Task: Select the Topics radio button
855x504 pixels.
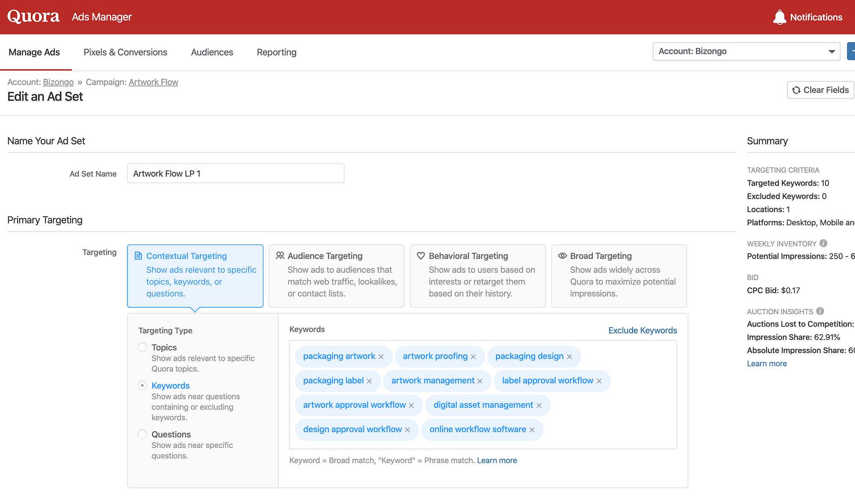Action: (142, 347)
